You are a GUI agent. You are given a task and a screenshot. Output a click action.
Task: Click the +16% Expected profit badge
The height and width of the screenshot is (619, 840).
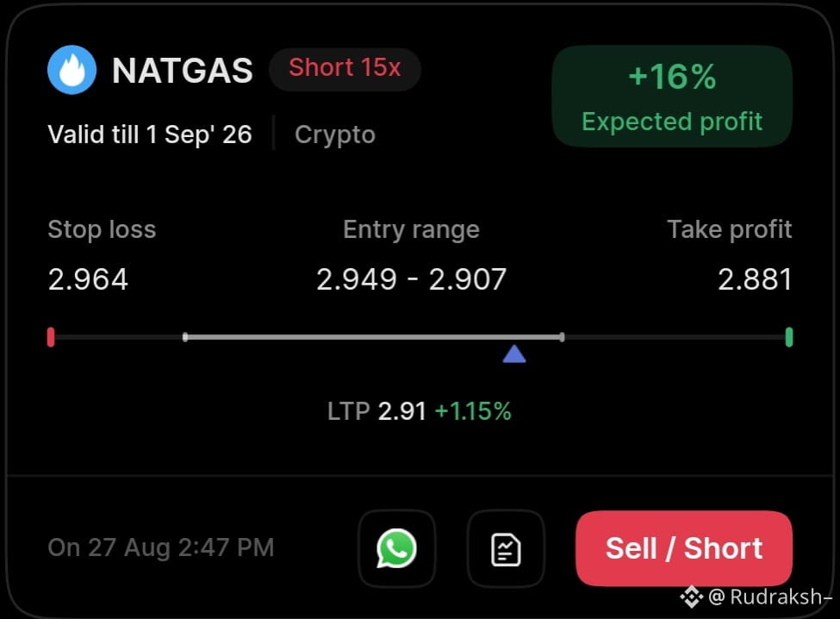coord(672,97)
